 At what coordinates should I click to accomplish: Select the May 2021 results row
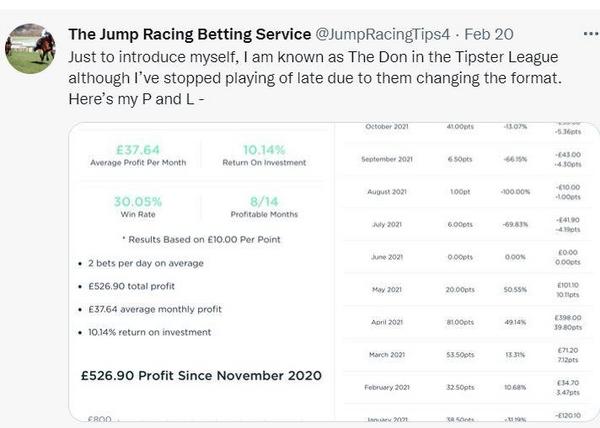468,290
